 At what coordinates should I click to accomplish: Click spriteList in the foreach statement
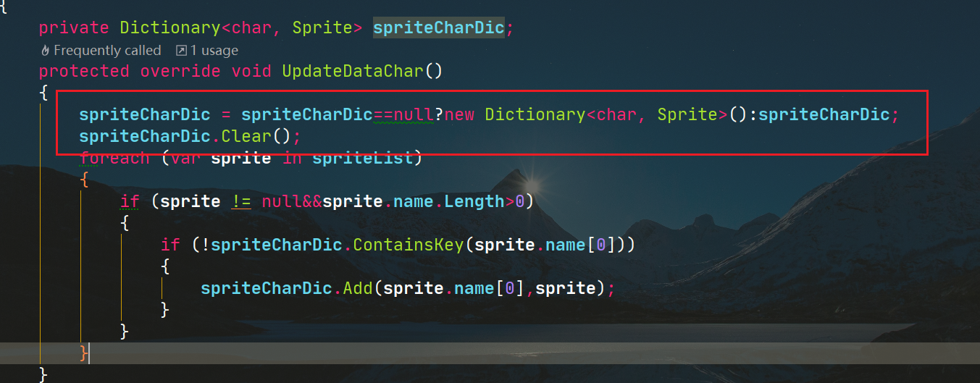point(362,158)
